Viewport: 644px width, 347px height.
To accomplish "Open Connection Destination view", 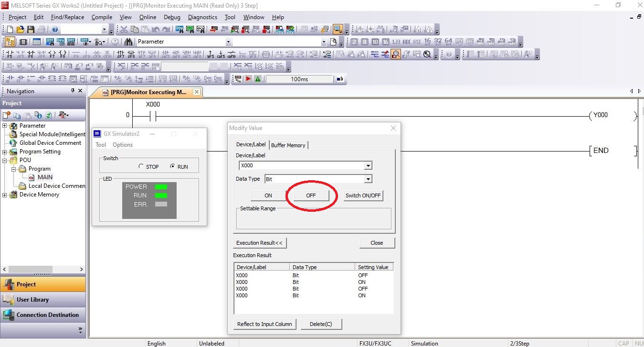I will coord(43,315).
